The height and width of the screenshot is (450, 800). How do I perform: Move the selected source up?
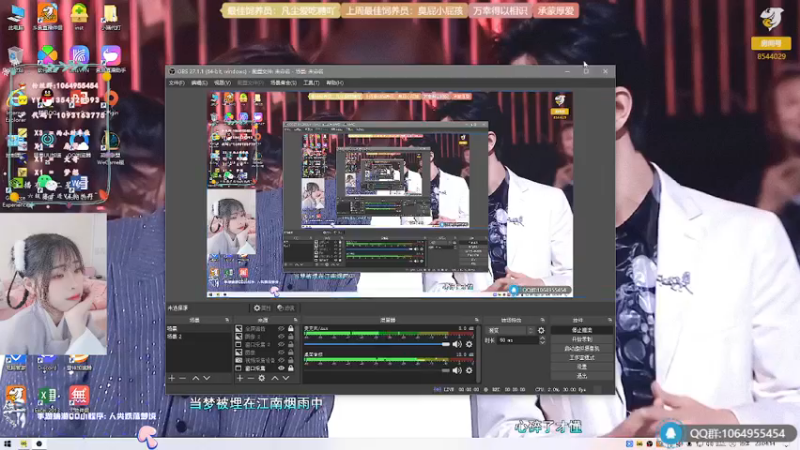274,378
